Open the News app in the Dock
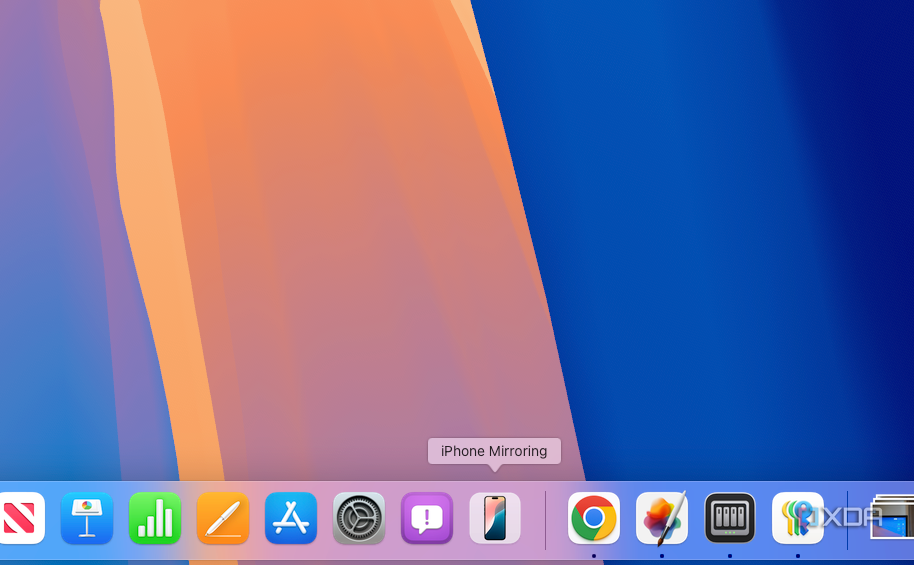 (x=21, y=518)
